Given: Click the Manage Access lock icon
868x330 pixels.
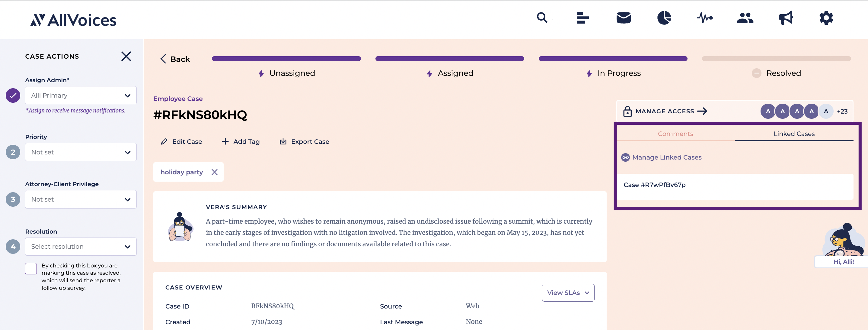Looking at the screenshot, I should pos(627,111).
